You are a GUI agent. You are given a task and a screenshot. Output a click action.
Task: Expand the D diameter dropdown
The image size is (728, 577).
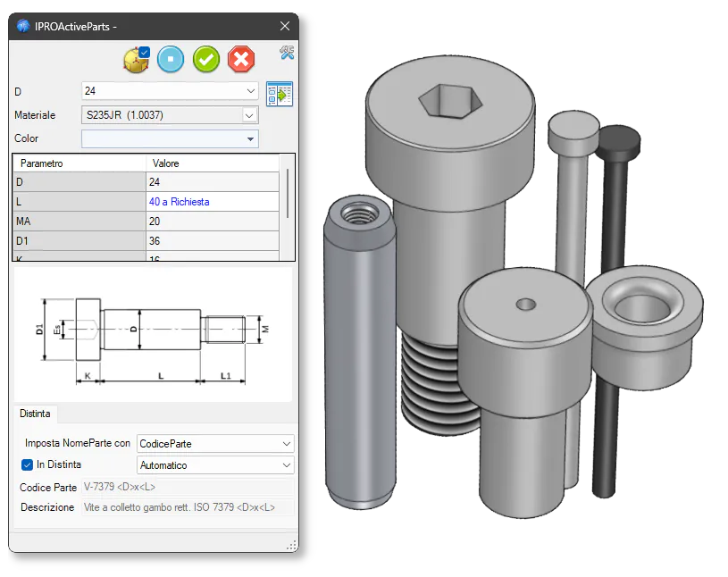pos(250,91)
